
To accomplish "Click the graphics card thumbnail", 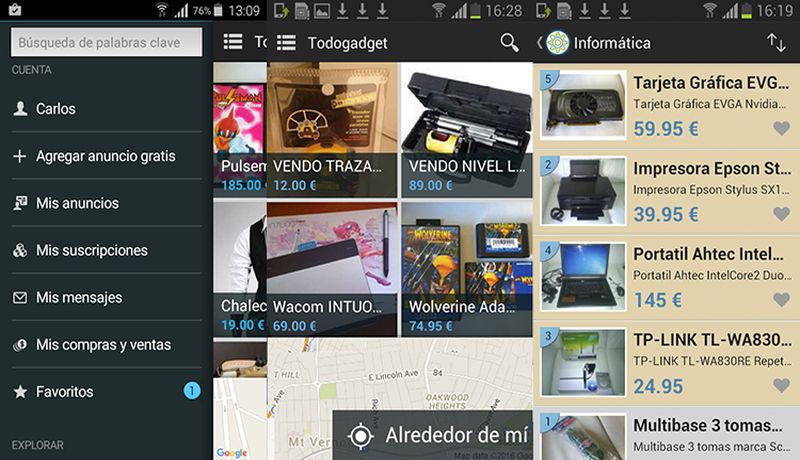I will [583, 105].
